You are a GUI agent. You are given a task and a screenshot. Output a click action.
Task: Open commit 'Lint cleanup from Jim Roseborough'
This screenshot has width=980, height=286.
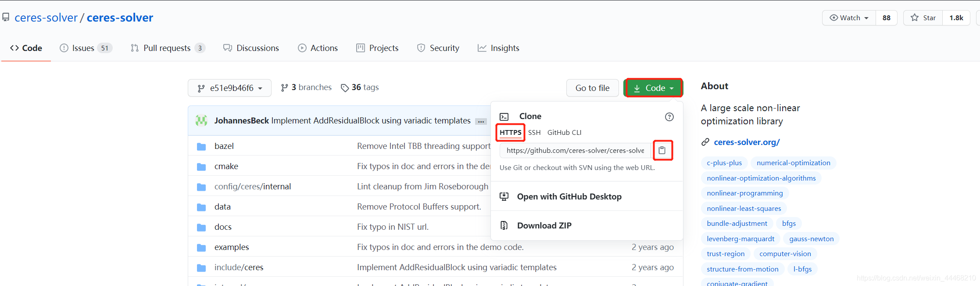(422, 186)
